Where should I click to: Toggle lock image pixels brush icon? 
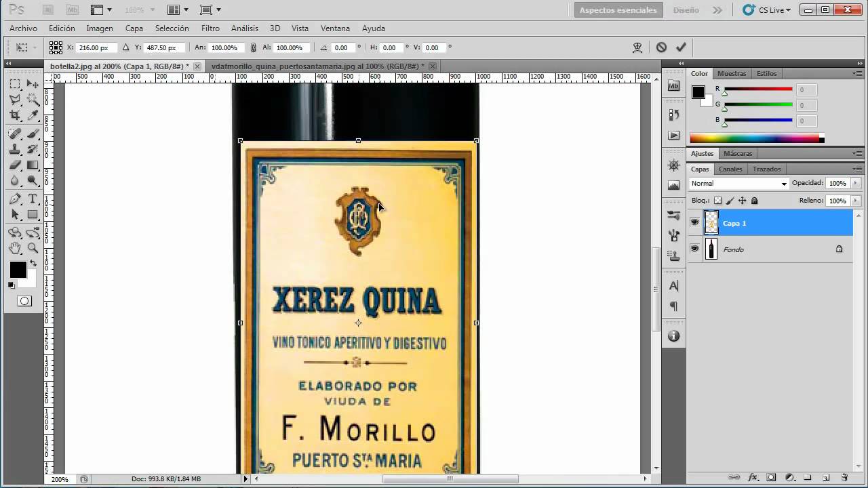[730, 201]
